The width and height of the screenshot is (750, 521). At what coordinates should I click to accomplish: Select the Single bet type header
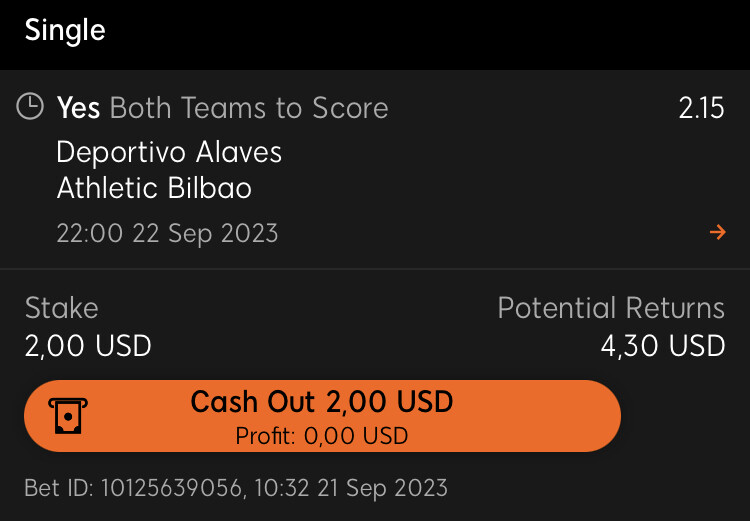65,31
